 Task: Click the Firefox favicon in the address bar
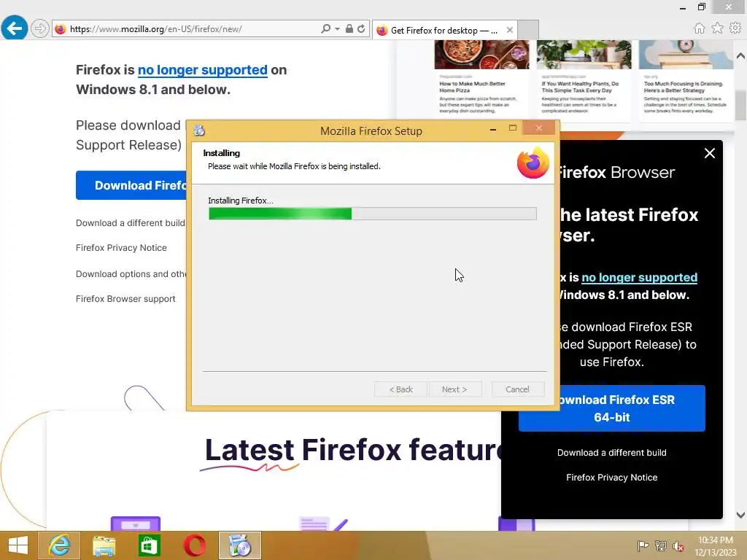point(60,29)
